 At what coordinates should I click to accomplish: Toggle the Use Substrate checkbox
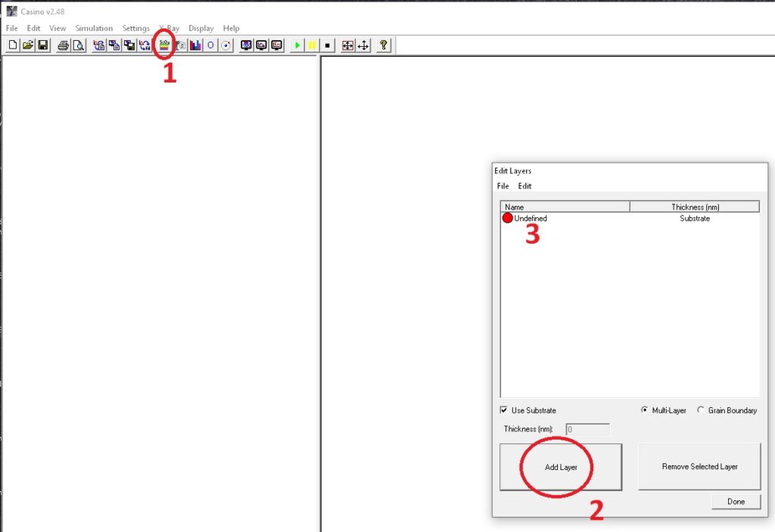[503, 410]
